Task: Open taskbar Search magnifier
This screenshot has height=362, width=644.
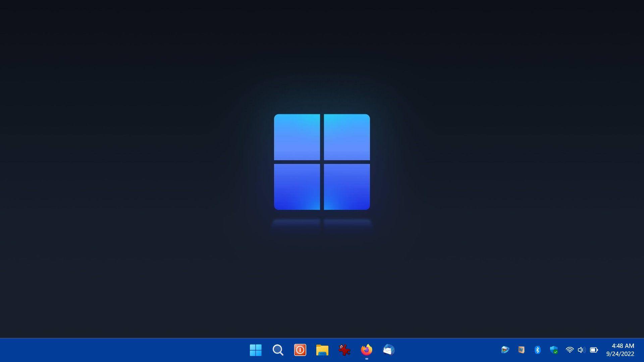Action: tap(278, 350)
